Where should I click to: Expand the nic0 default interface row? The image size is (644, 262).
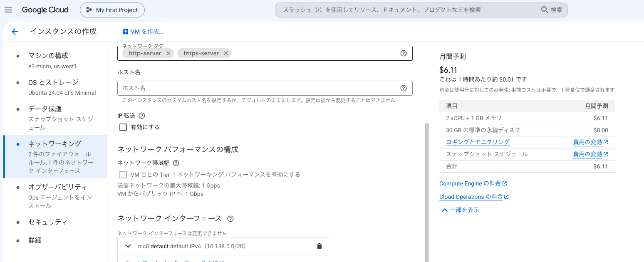pos(128,246)
